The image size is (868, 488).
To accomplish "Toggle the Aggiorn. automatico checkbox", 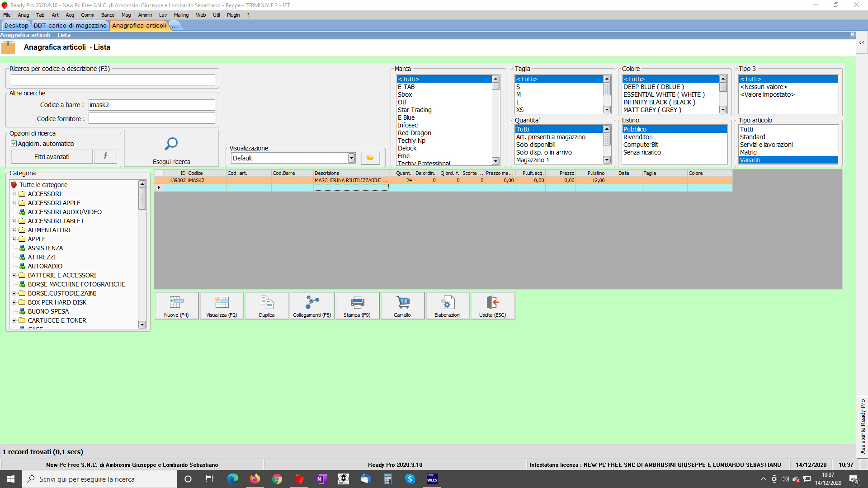I will (x=14, y=144).
